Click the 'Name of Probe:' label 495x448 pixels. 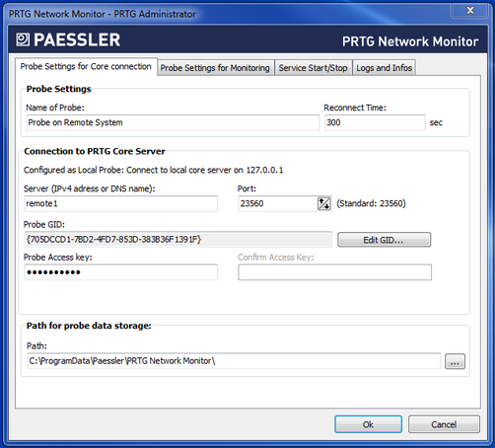(55, 108)
